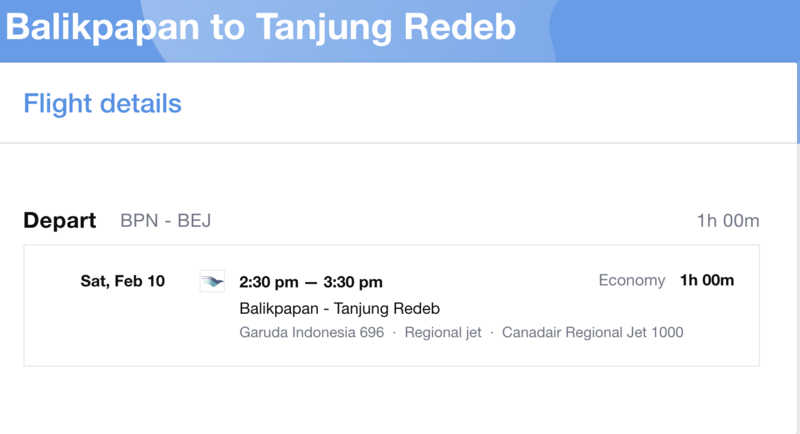Click the Balikpapan to Tanjung Redeb title
The width and height of the screenshot is (800, 434).
(261, 27)
